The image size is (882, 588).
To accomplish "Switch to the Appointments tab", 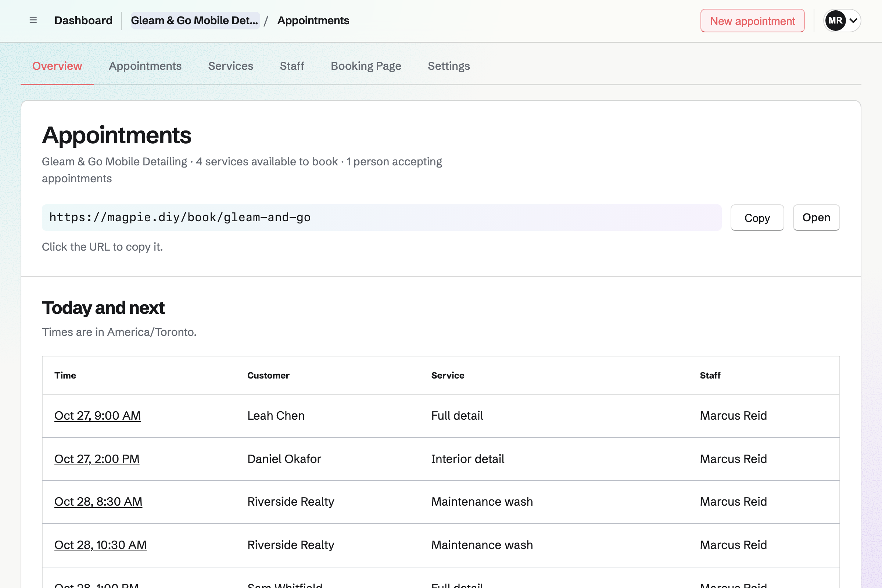I will (x=145, y=66).
